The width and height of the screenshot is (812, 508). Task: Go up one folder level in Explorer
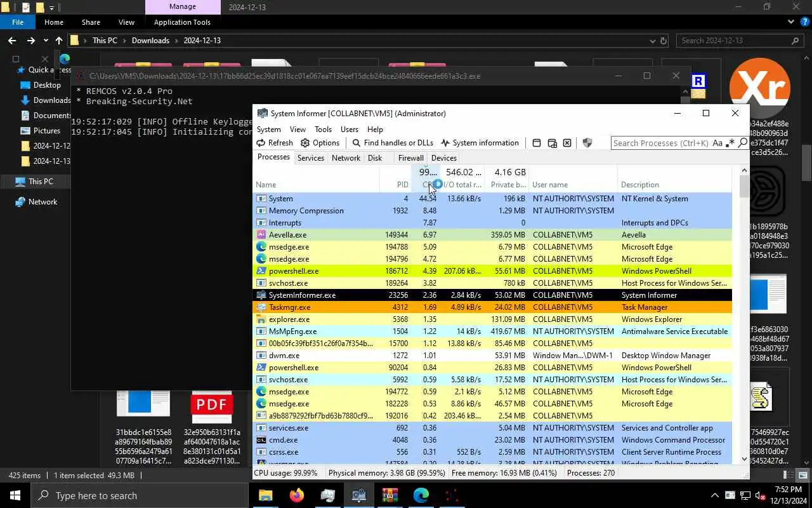pyautogui.click(x=59, y=41)
